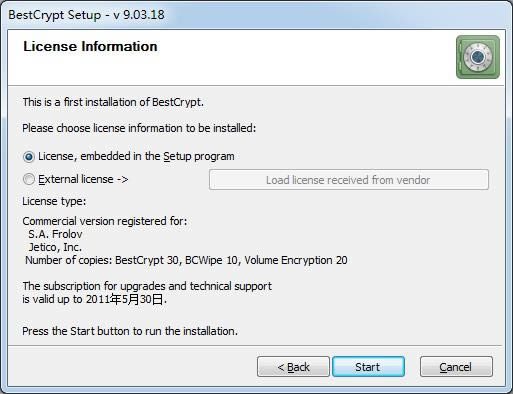
Task: Click the S.A. Frolov registrant name
Action: coord(55,234)
